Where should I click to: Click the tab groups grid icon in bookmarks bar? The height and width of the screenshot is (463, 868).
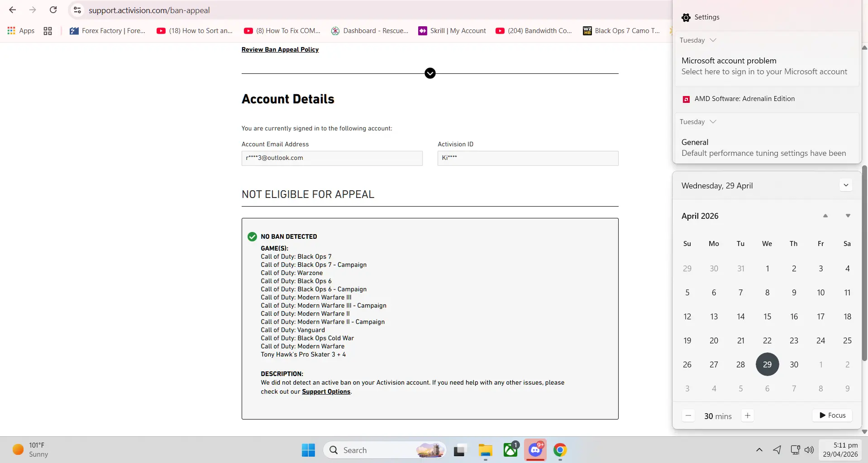click(x=48, y=31)
